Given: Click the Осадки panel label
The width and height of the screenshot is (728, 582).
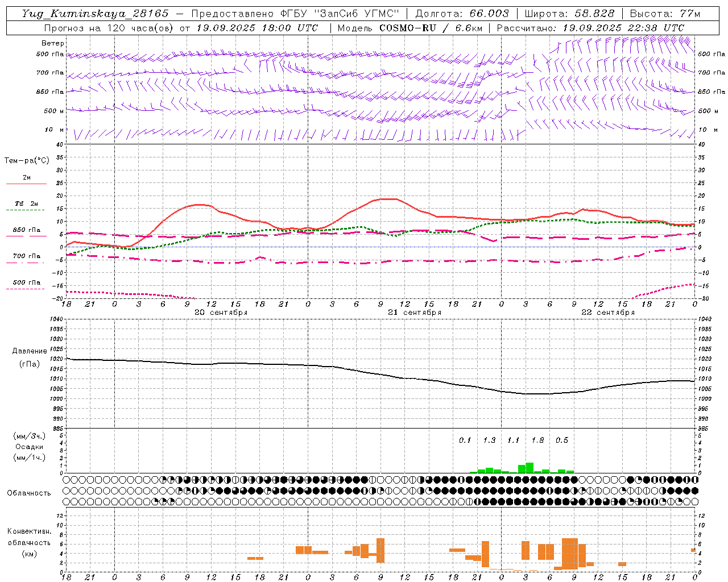Looking at the screenshot, I should [30, 447].
